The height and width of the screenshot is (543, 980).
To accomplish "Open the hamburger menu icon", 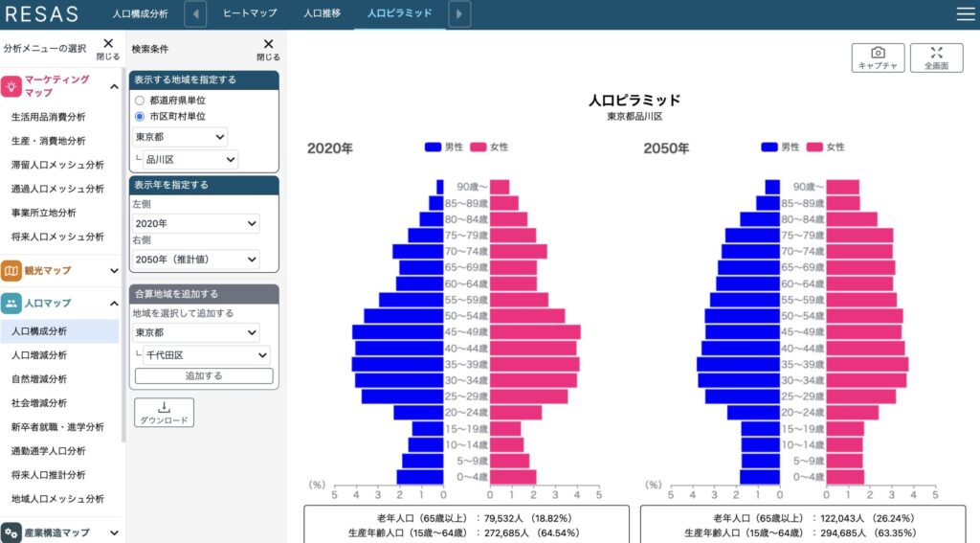I will (x=965, y=13).
